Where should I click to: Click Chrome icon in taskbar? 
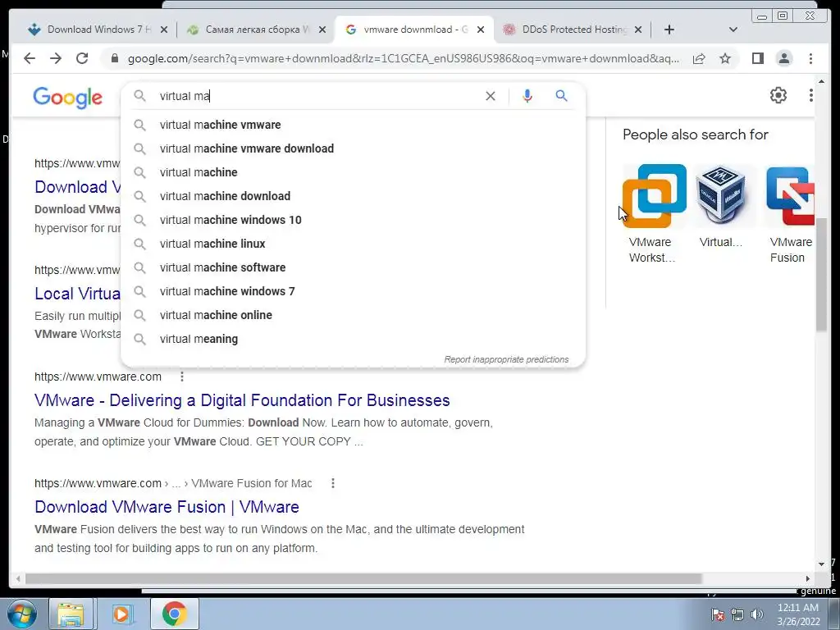(174, 614)
